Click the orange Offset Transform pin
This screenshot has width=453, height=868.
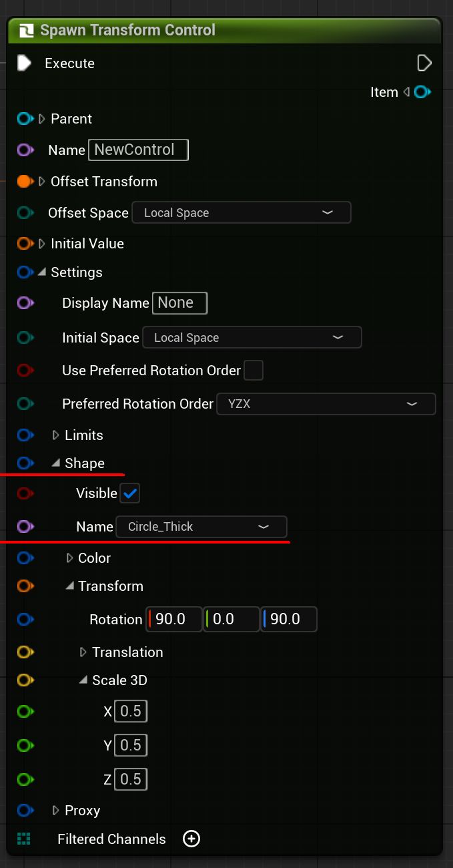click(25, 182)
